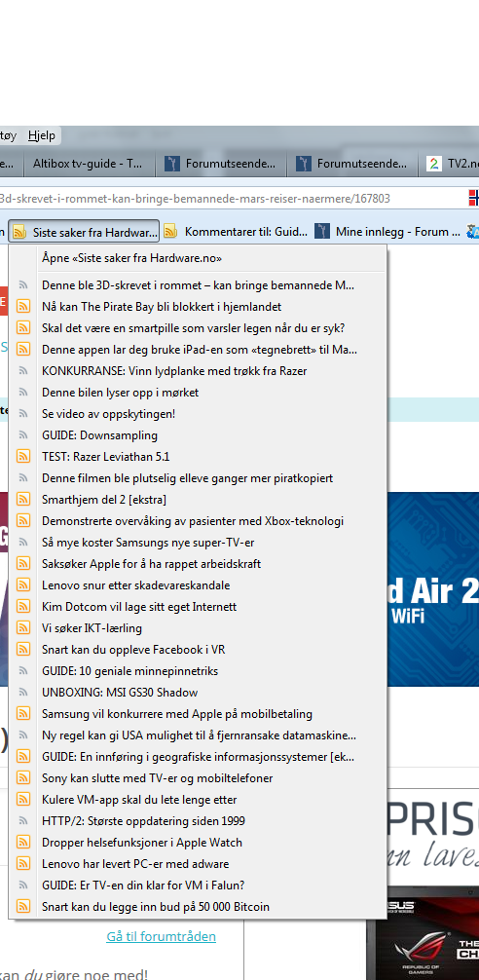Click RSS icon beside Facebook i VR article
Image resolution: width=479 pixels, height=980 pixels.
tap(23, 650)
